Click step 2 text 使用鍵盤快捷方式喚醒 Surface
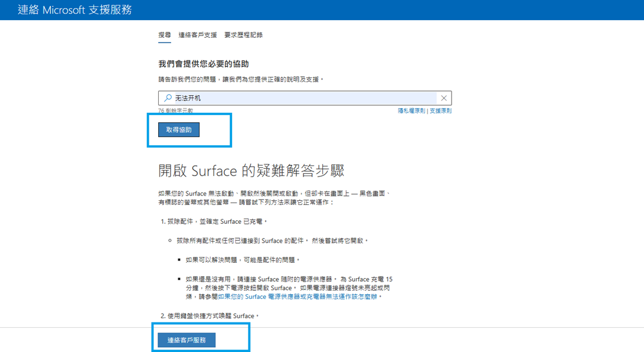 tap(213, 316)
